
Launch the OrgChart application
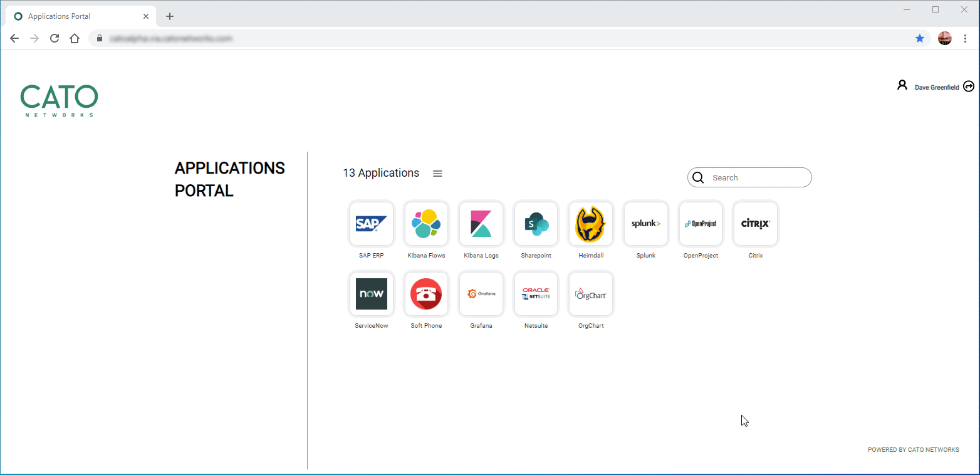coord(591,294)
